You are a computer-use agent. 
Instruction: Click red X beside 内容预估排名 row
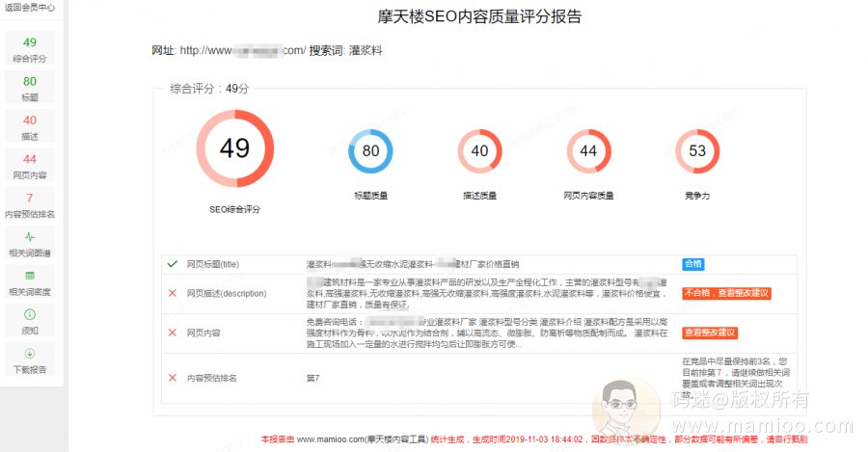[173, 378]
